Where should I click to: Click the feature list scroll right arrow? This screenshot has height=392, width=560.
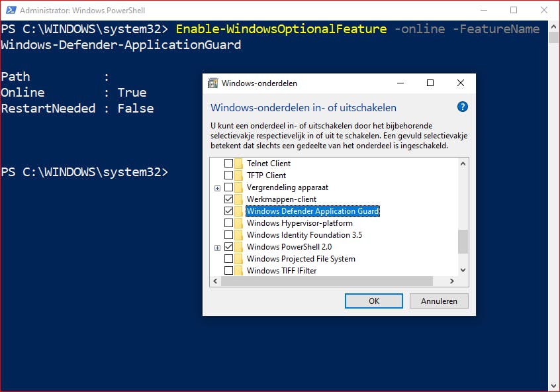tap(452, 281)
